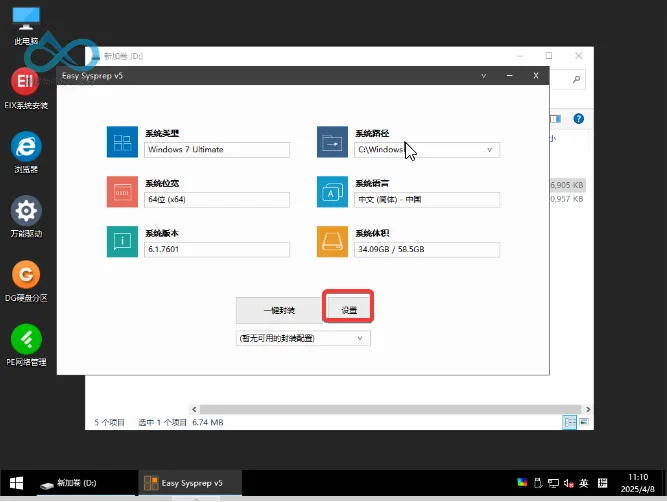Click the 一键封装 button
Screen dimensions: 667x502
click(279, 310)
